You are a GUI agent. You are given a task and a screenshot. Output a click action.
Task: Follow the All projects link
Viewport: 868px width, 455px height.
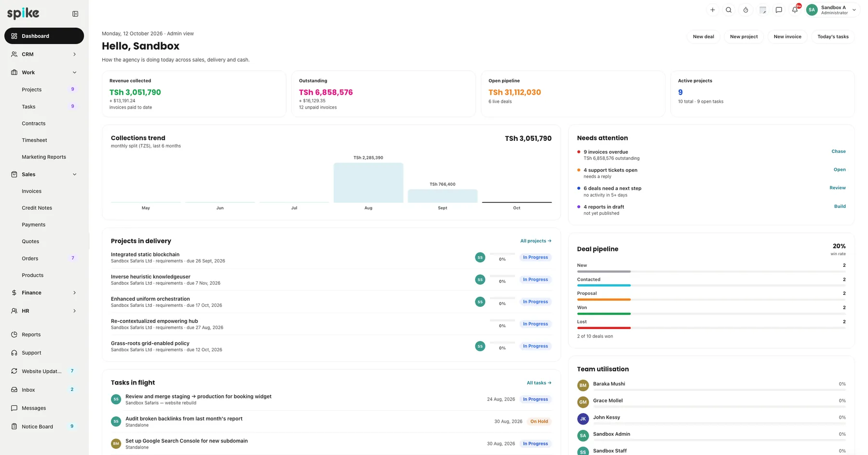click(x=536, y=241)
